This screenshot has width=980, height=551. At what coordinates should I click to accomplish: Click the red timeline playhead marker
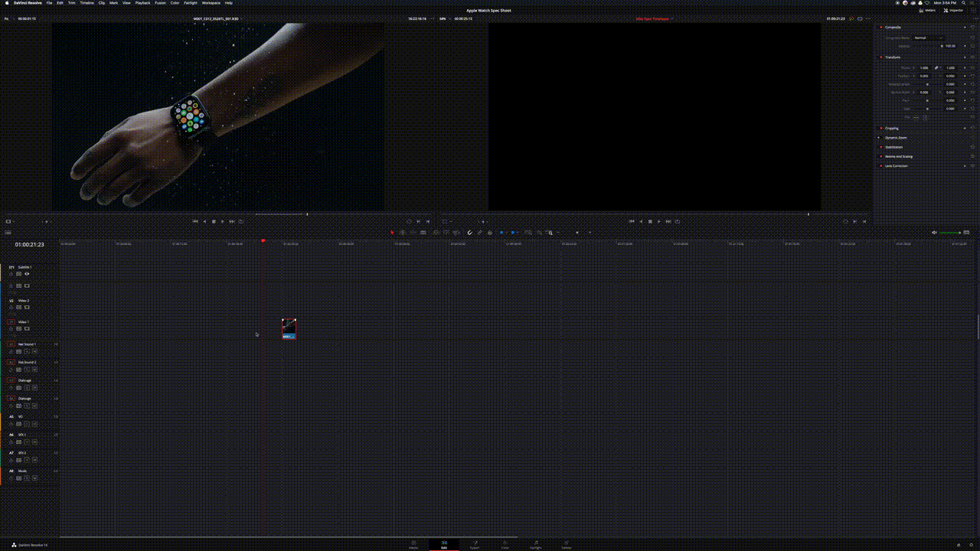point(263,241)
